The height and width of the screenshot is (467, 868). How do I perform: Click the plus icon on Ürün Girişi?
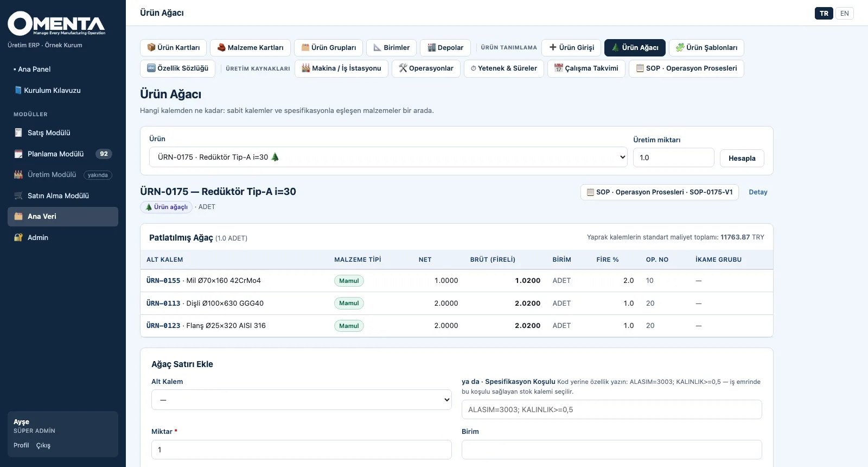[x=553, y=47]
